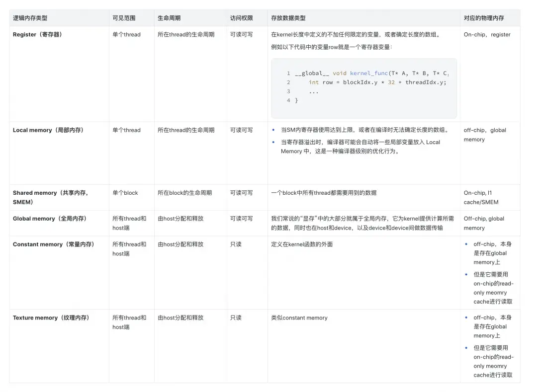The image size is (537, 392).
Task: Click the On-chip，register cell
Action: [x=487, y=35]
